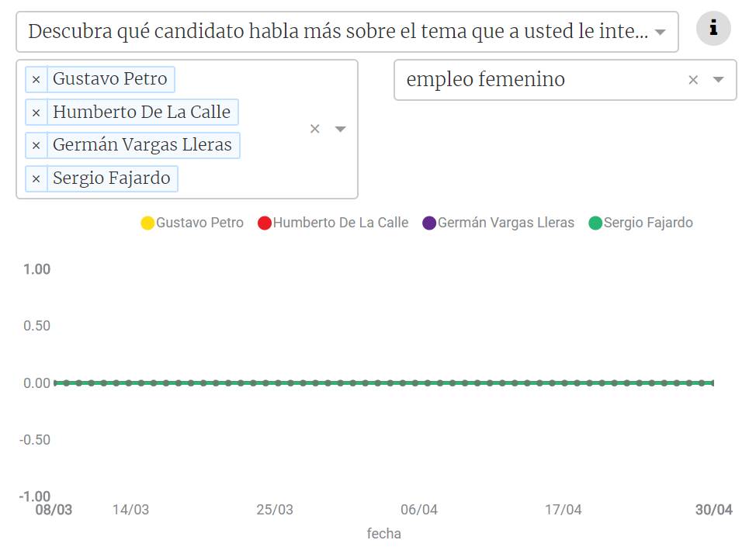The width and height of the screenshot is (756, 547).
Task: Remove Gustavo Petro tag from selection
Action: coord(36,79)
